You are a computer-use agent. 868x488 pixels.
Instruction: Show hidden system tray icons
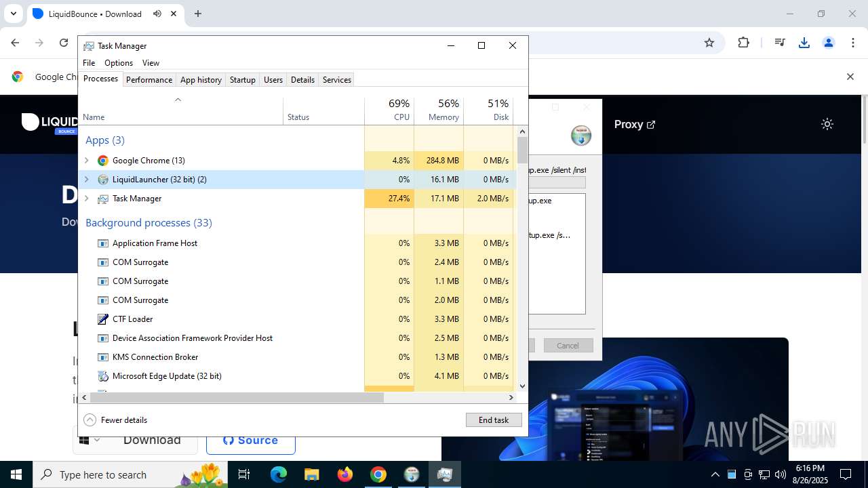715,474
